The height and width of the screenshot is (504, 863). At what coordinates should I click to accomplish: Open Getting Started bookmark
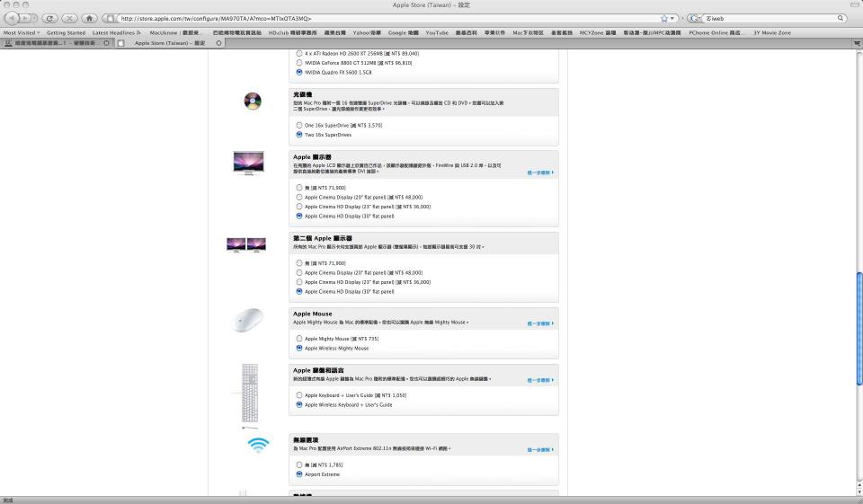66,32
